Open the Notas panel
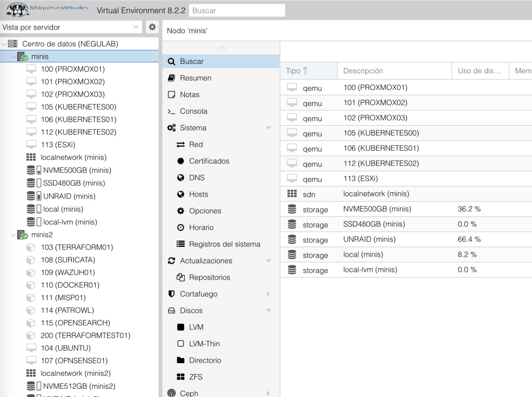The width and height of the screenshot is (532, 397). click(x=194, y=94)
